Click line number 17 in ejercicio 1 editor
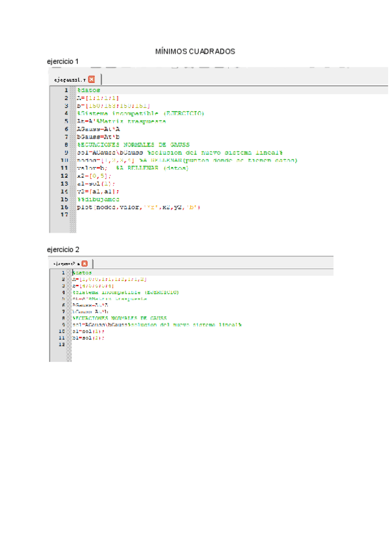The height and width of the screenshot is (554, 392). [x=65, y=214]
